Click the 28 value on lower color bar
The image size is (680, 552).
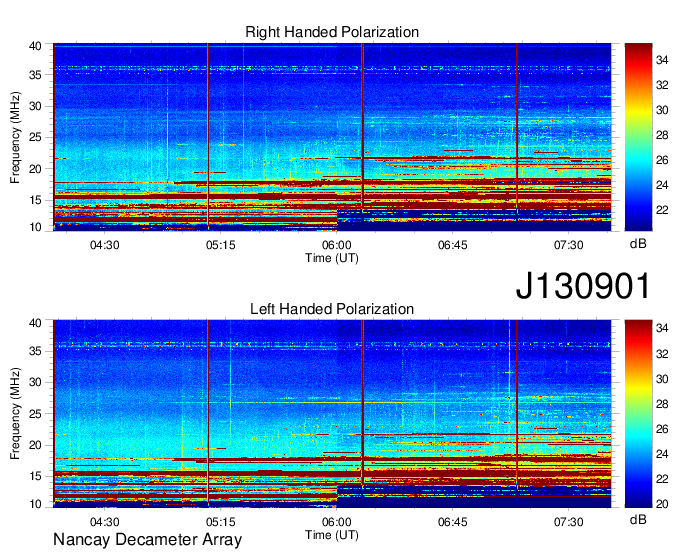pyautogui.click(x=662, y=404)
